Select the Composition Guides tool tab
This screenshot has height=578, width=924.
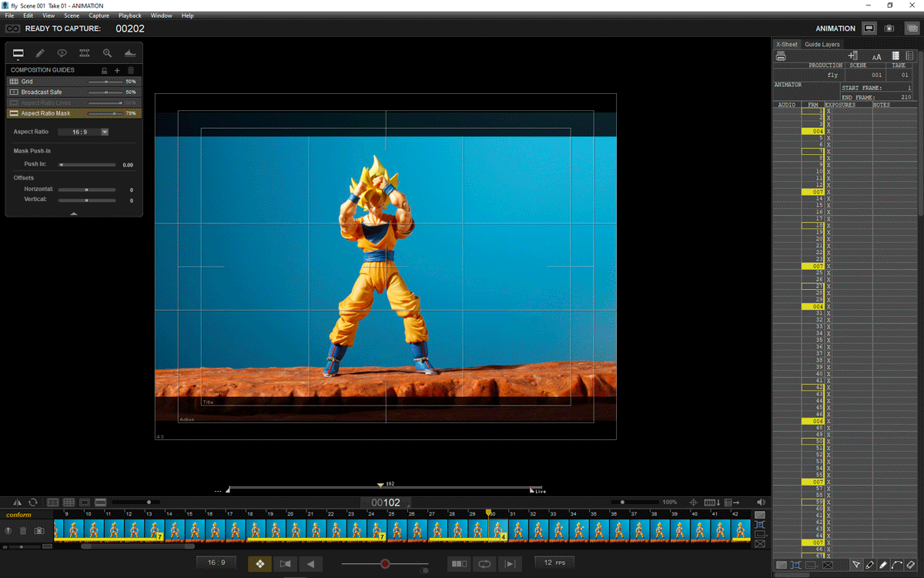18,53
